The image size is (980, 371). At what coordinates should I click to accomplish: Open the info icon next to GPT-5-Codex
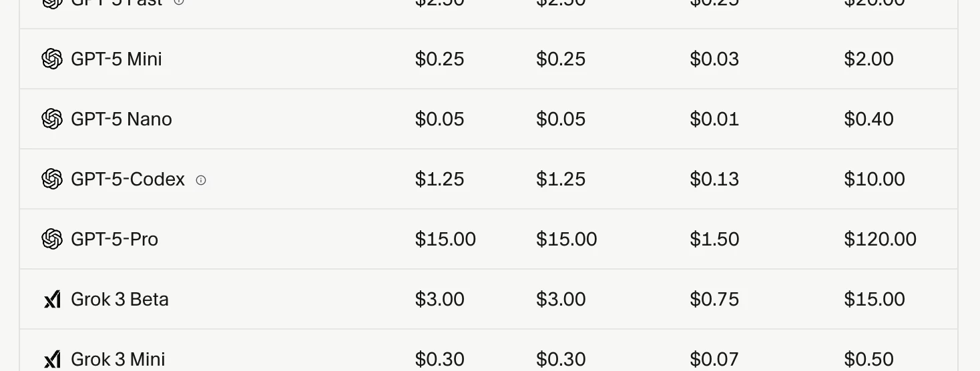[201, 179]
